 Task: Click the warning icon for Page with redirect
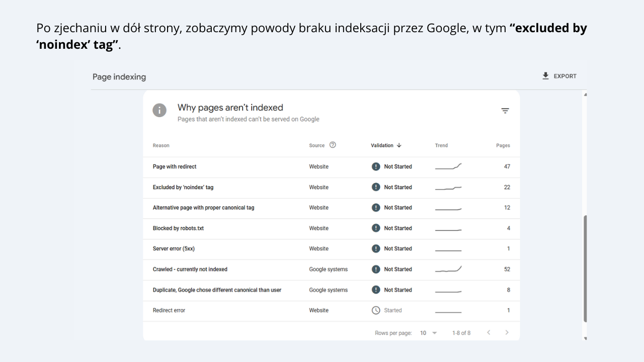click(x=375, y=166)
